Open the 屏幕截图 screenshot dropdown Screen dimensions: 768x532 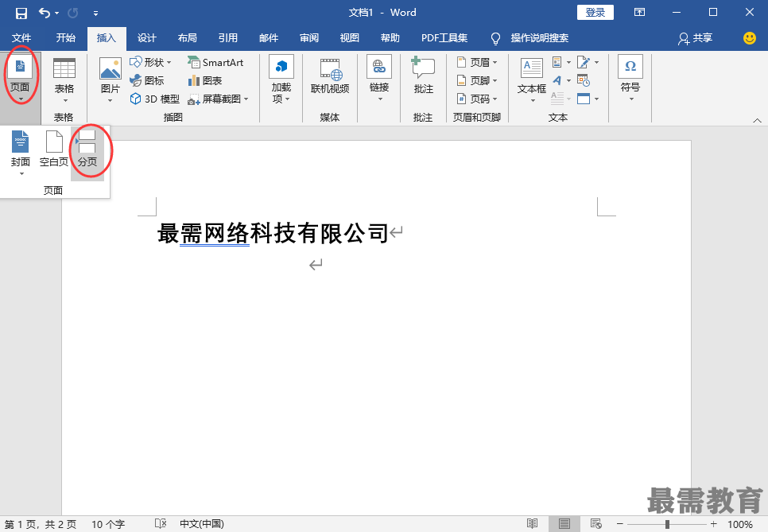tap(219, 99)
